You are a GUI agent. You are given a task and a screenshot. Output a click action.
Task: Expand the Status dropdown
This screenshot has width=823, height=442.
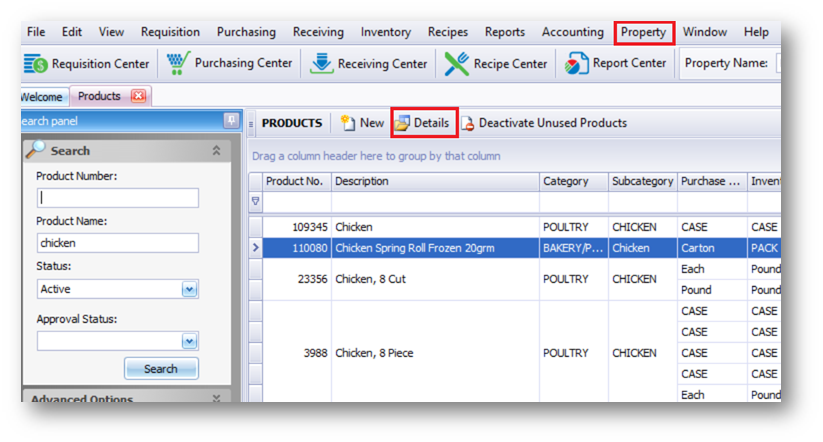pos(189,289)
